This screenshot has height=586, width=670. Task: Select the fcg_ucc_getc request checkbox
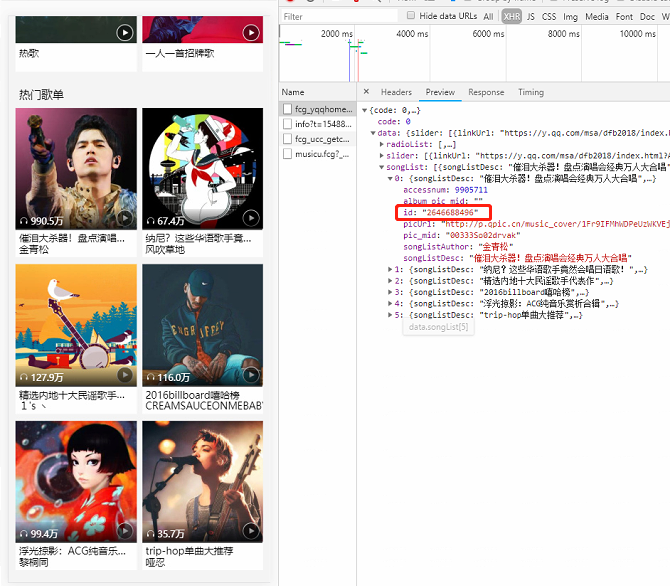pyautogui.click(x=288, y=139)
